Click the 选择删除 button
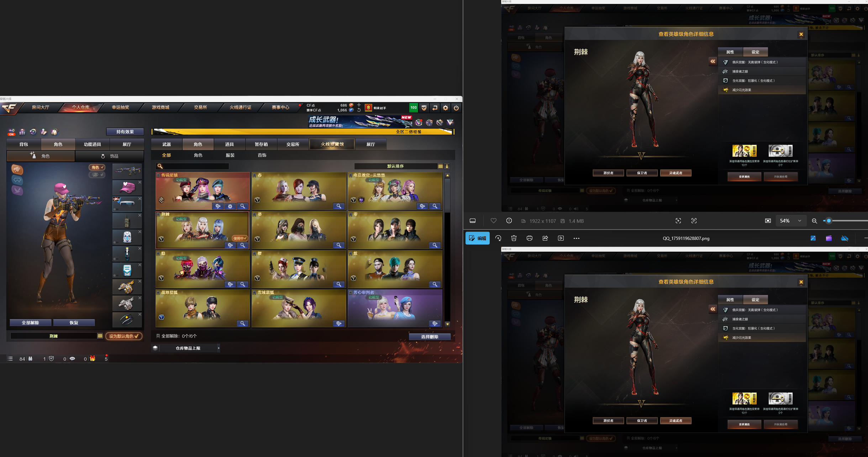This screenshot has height=457, width=868. pyautogui.click(x=430, y=337)
